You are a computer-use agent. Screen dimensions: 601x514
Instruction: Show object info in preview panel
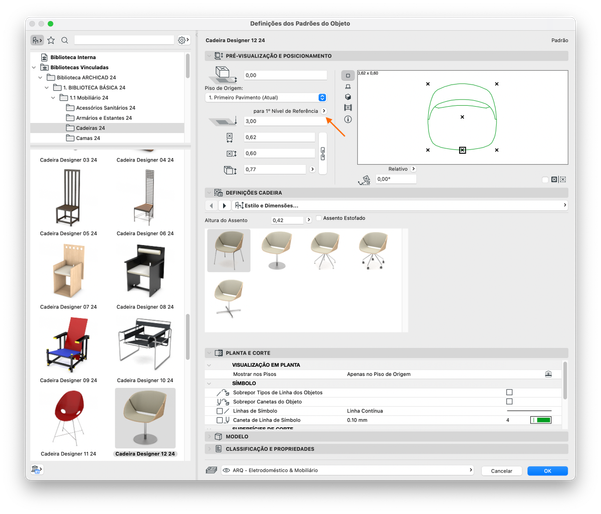[x=348, y=119]
